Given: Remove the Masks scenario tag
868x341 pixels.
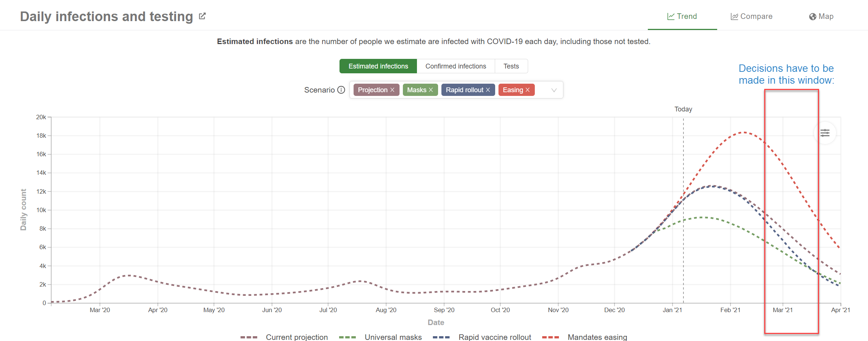Looking at the screenshot, I should pos(431,90).
